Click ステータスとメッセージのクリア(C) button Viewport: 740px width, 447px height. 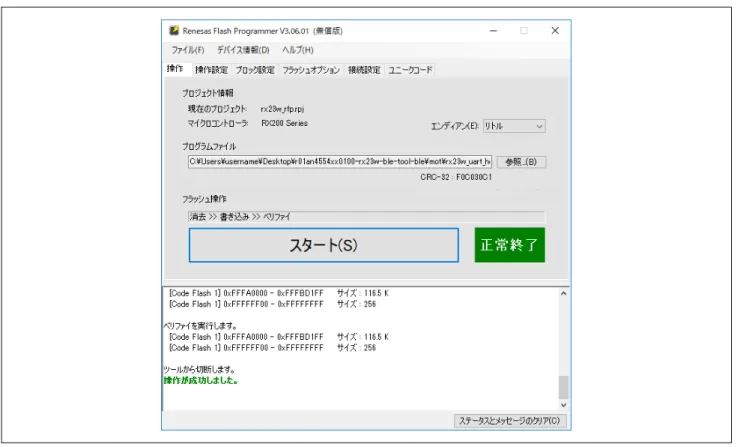[x=510, y=421]
